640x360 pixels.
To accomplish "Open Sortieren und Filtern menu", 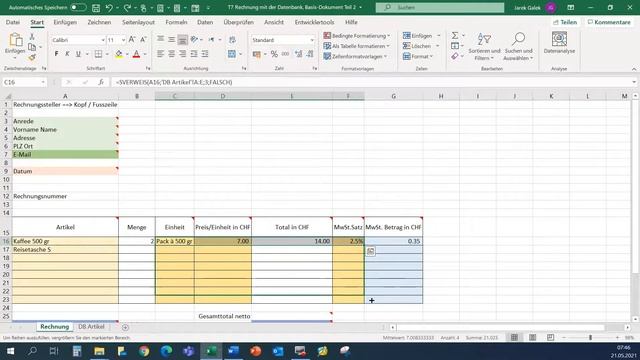I will tap(484, 47).
